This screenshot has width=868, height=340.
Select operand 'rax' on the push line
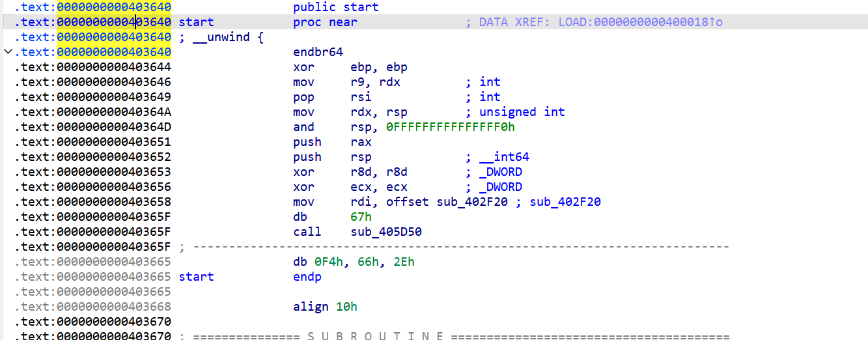[361, 142]
